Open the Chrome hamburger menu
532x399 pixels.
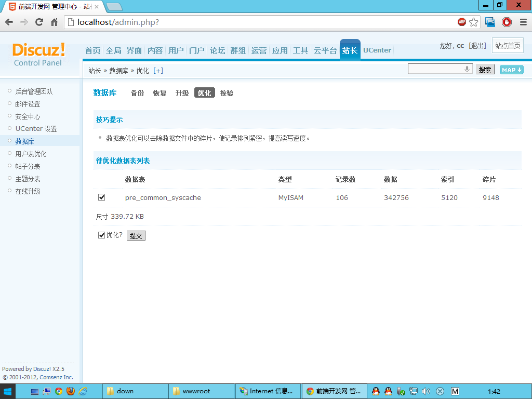pos(523,22)
